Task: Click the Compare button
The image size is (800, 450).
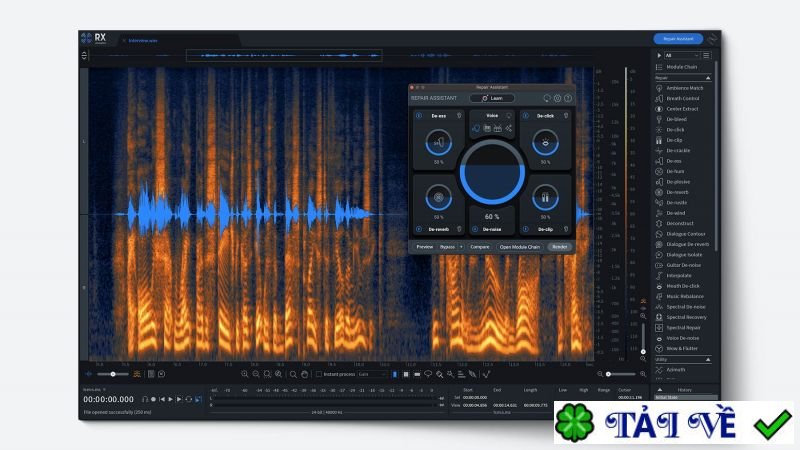Action: [x=480, y=247]
